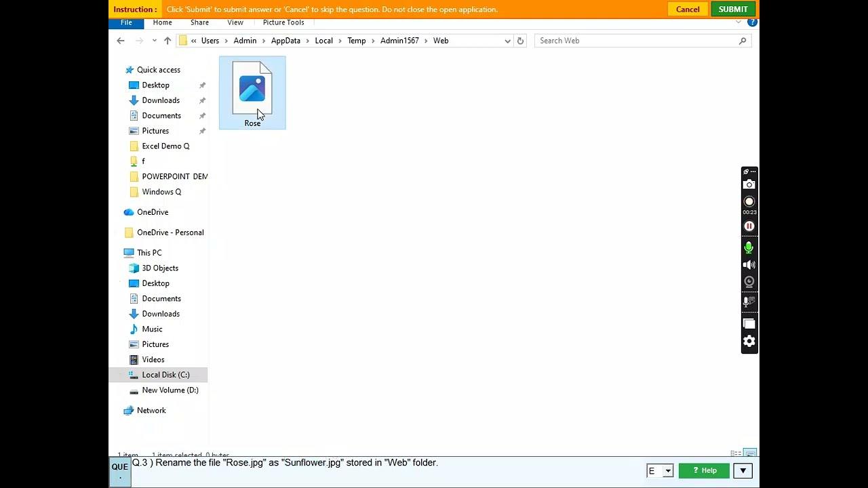Screen dimensions: 868x488
Task: Open pinned Documents under Quick access
Action: click(161, 116)
